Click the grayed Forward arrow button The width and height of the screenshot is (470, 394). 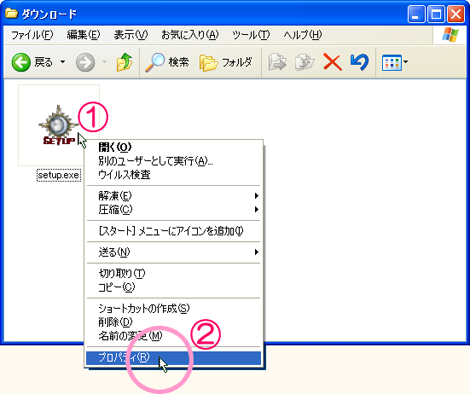85,62
